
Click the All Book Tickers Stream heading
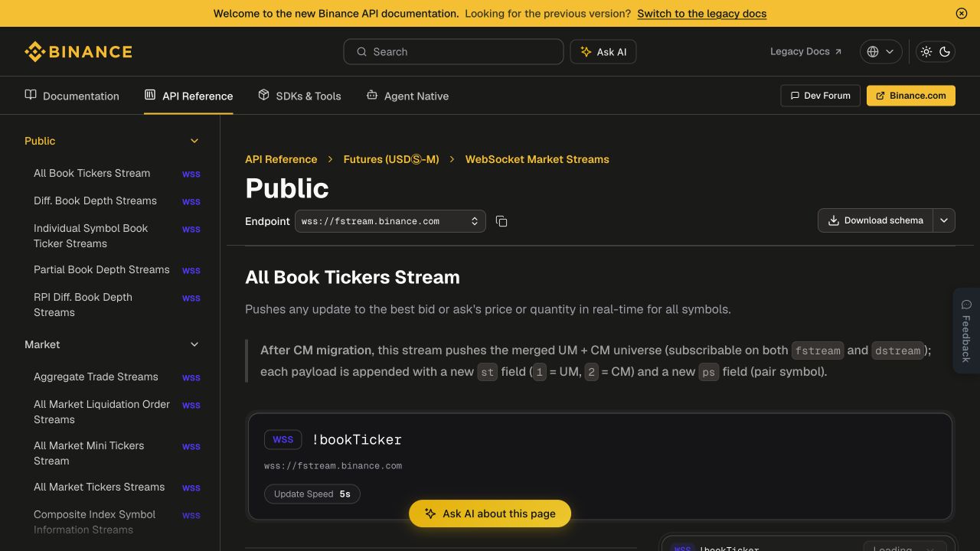[x=352, y=277]
